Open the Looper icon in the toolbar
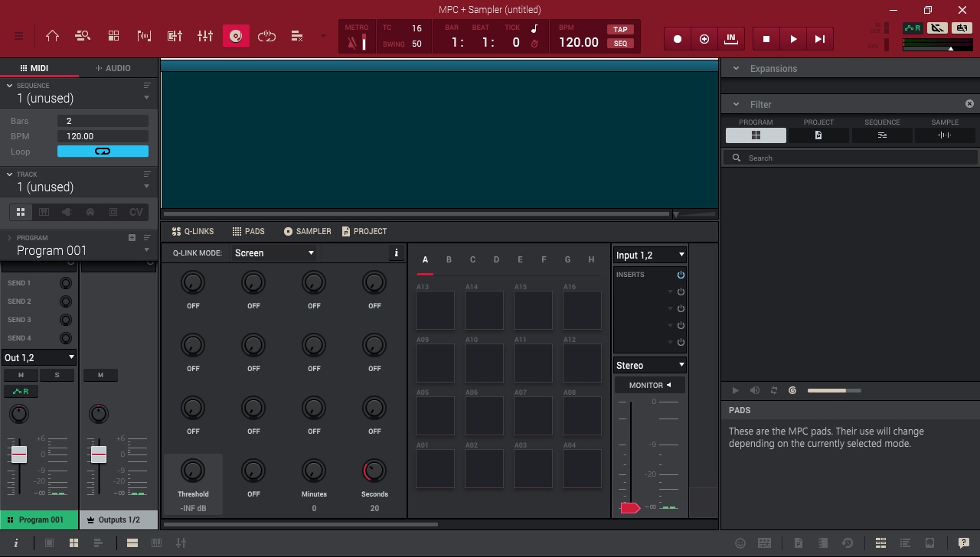 266,36
